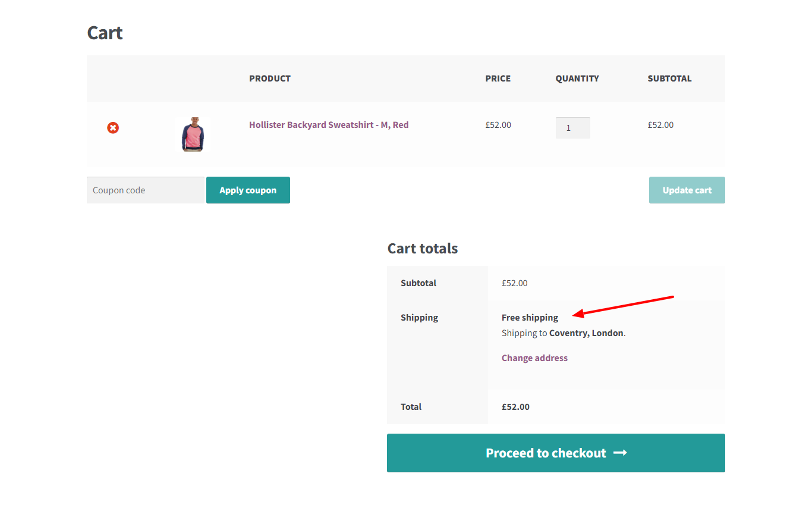Image resolution: width=812 pixels, height=508 pixels.
Task: Click the Hollister Backyard Sweatshirt product link
Action: [x=329, y=125]
